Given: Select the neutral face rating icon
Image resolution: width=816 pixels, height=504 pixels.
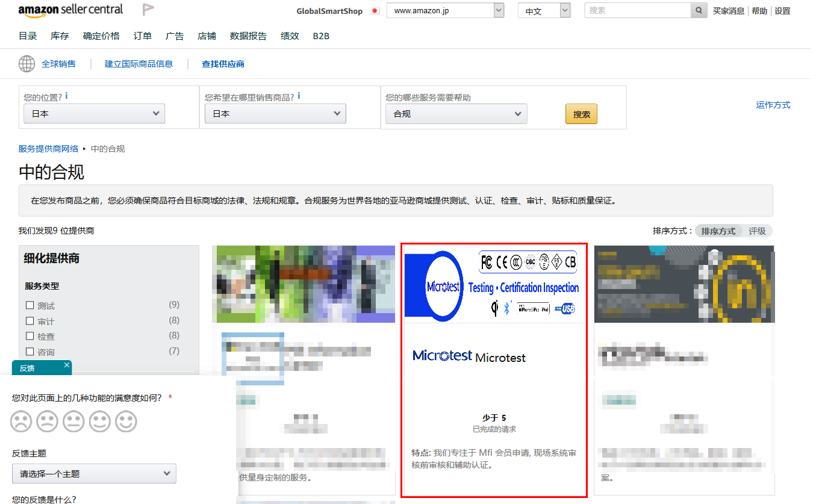Looking at the screenshot, I should coord(73,422).
